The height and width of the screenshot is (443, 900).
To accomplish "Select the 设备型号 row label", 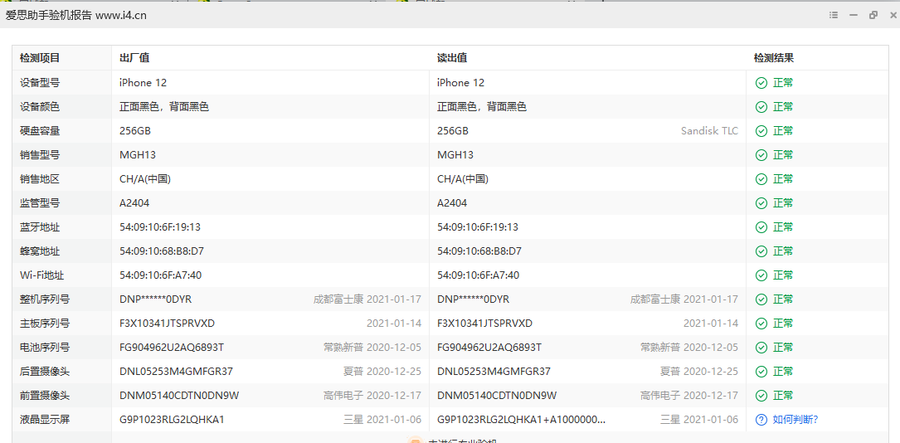I will [40, 83].
